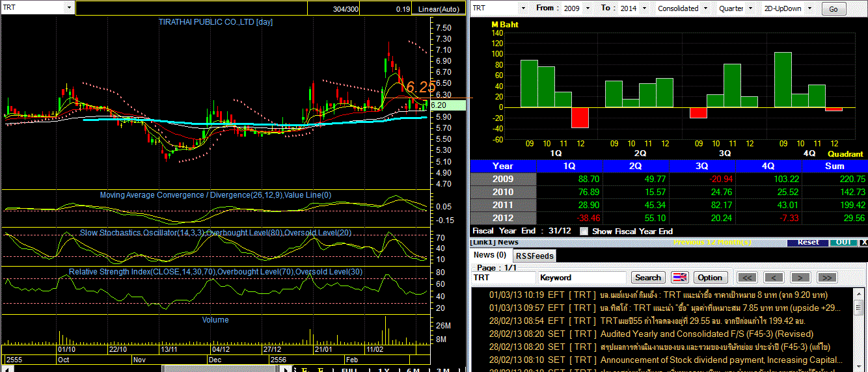Click the negative cell value -38.46

tap(587, 218)
